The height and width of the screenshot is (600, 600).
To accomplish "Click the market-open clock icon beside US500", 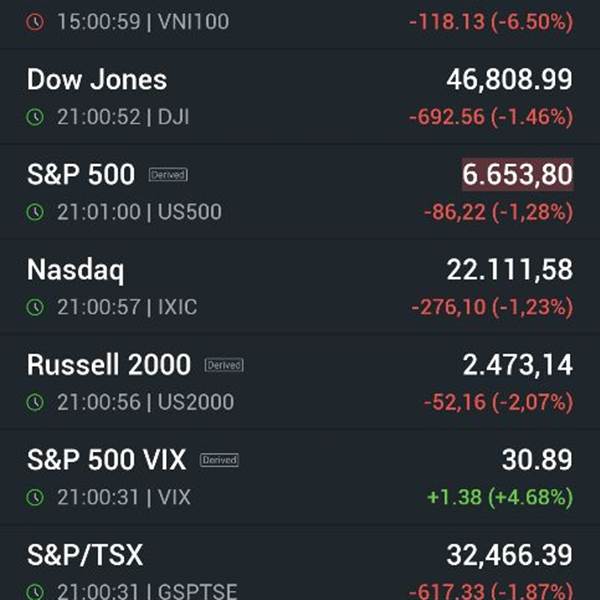I will (x=35, y=212).
